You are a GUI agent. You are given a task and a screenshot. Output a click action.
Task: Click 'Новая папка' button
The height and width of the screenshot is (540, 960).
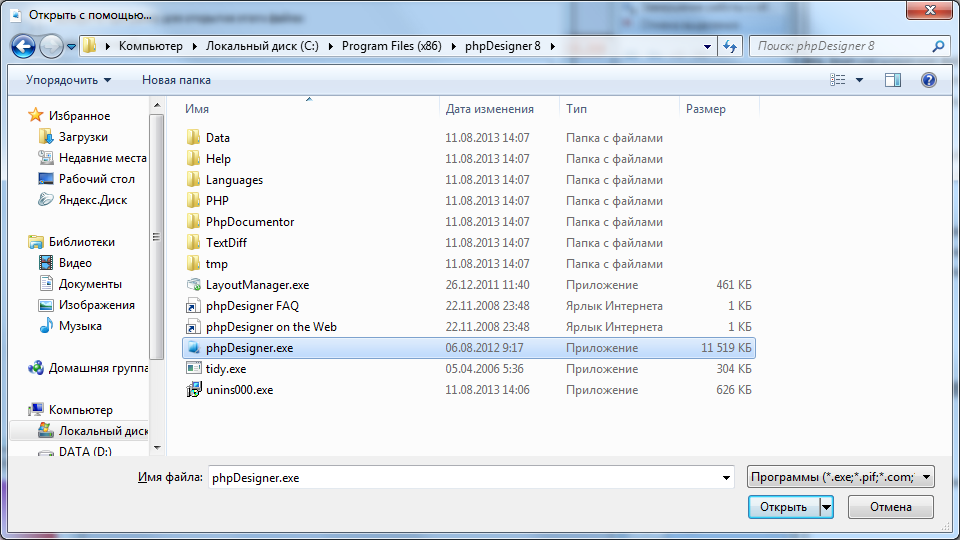[176, 80]
